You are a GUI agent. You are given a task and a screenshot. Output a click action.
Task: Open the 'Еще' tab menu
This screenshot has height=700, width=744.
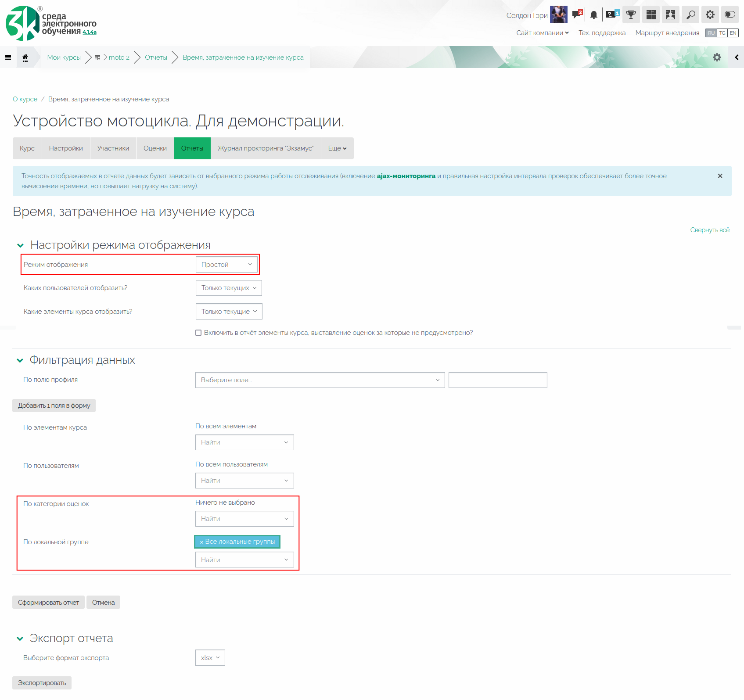click(337, 148)
